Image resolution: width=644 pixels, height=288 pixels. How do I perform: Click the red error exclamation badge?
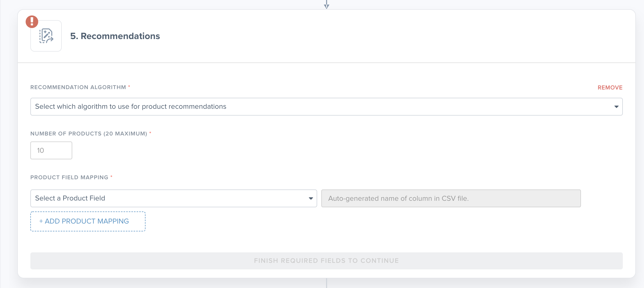[x=32, y=22]
